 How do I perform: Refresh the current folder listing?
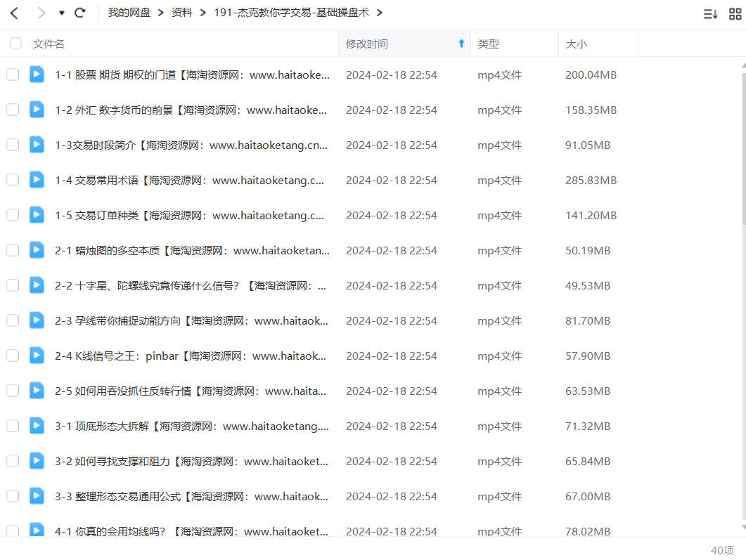click(80, 13)
